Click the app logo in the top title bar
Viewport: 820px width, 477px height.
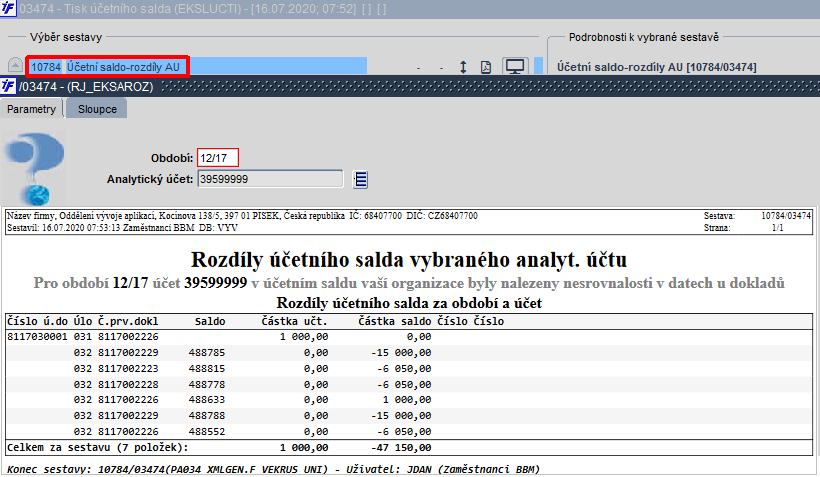click(8, 9)
